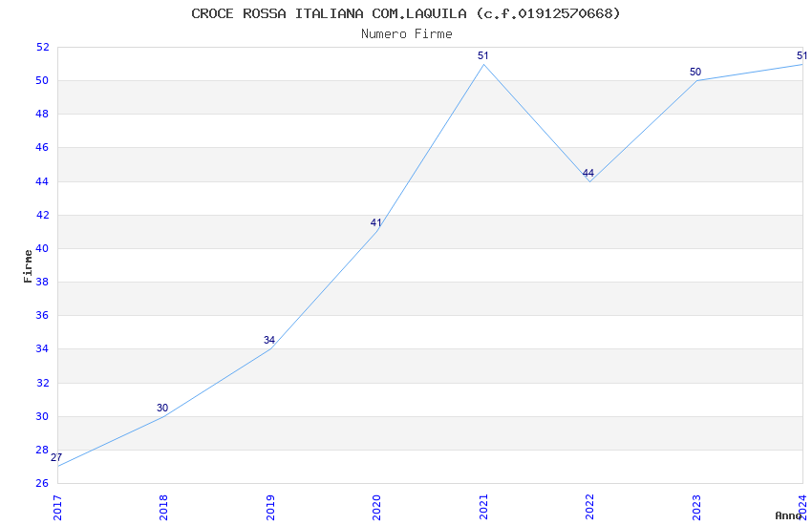The image size is (812, 525).
Task: Click the x-axis year 2018
Action: click(163, 508)
